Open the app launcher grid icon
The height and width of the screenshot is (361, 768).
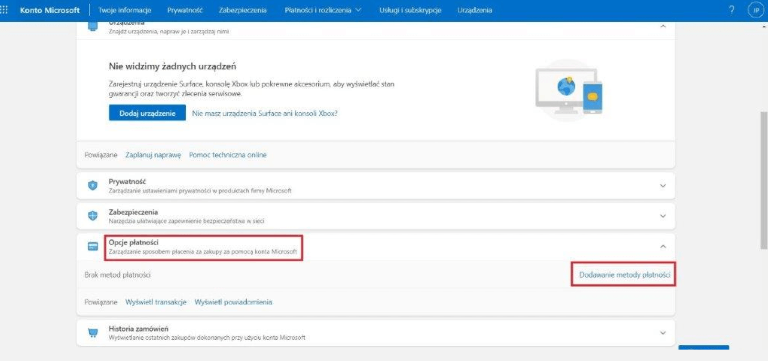click(4, 10)
